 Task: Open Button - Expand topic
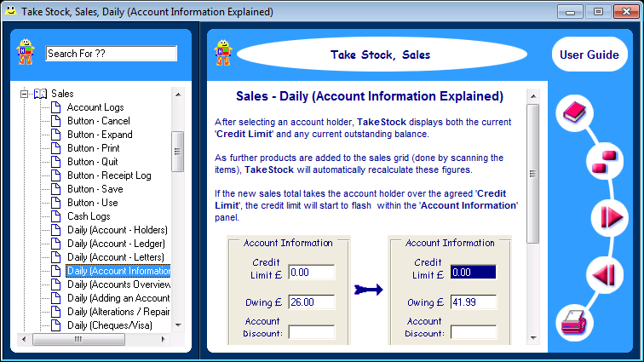click(x=100, y=135)
